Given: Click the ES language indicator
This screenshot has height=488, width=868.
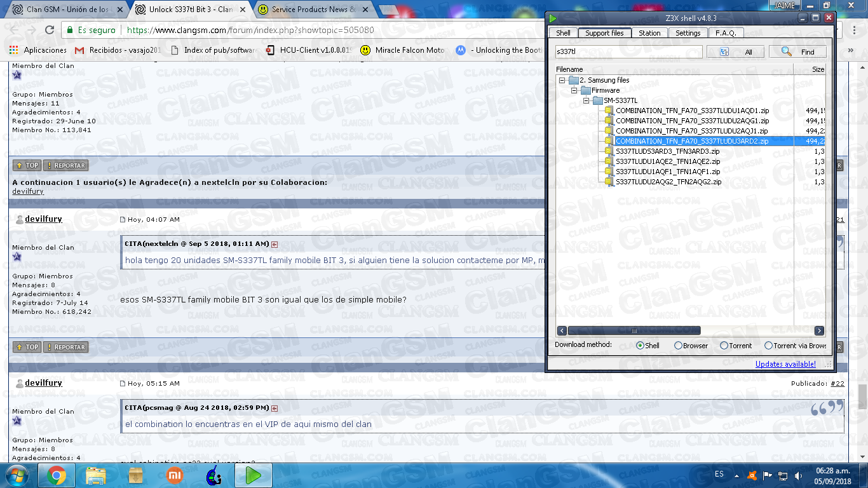Looking at the screenshot, I should click(x=719, y=474).
